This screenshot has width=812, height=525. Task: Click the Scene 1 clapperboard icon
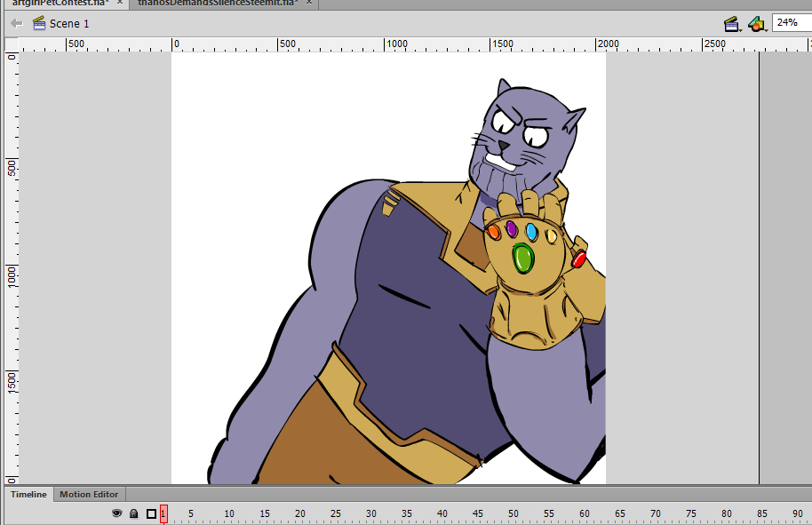click(39, 23)
